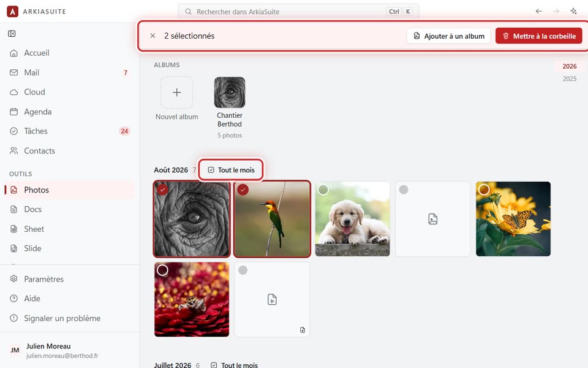The width and height of the screenshot is (588, 368).
Task: Select all of Août 2026 with Tout le mois
Action: pos(231,170)
